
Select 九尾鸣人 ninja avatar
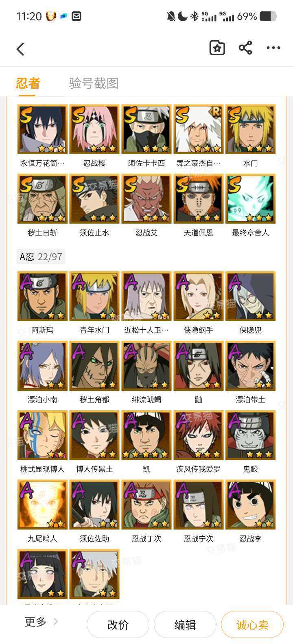(42, 505)
